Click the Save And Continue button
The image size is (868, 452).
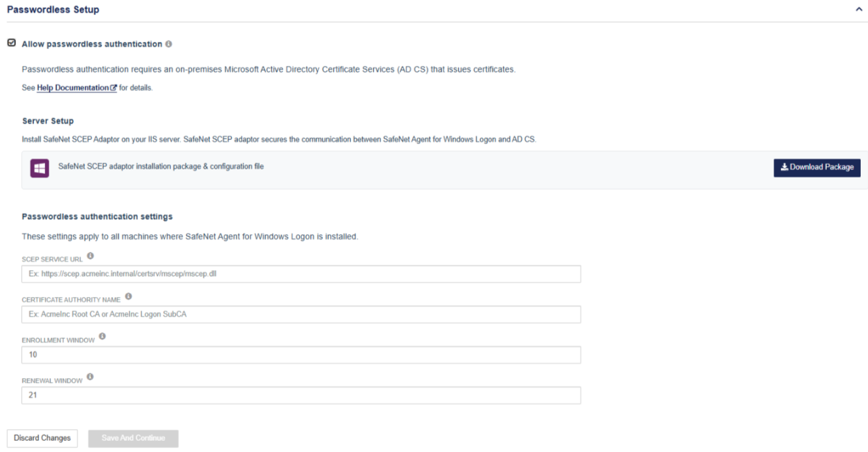tap(133, 438)
